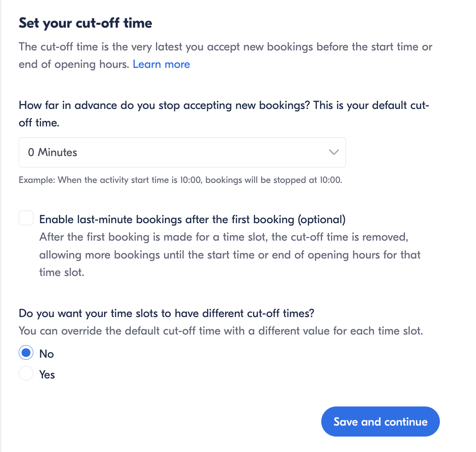This screenshot has height=452, width=476.
Task: Click the blue dot inside the selected radio
Action: [x=26, y=353]
